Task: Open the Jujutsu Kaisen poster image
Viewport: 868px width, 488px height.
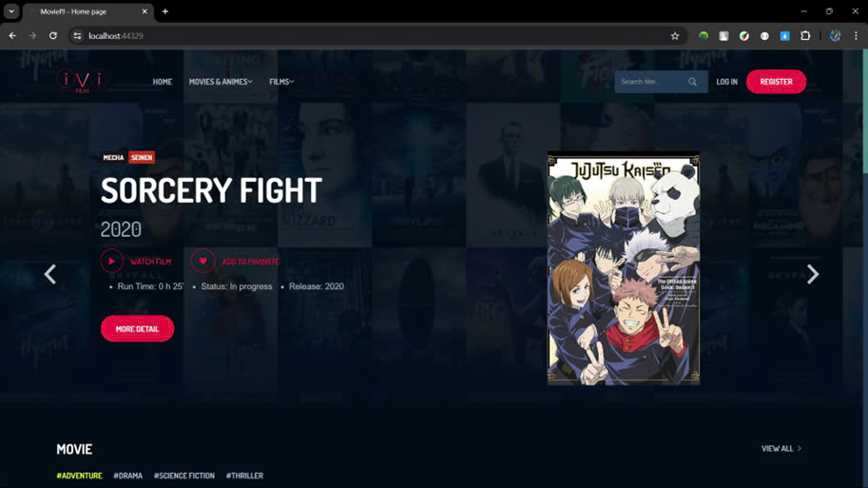Action: point(624,269)
